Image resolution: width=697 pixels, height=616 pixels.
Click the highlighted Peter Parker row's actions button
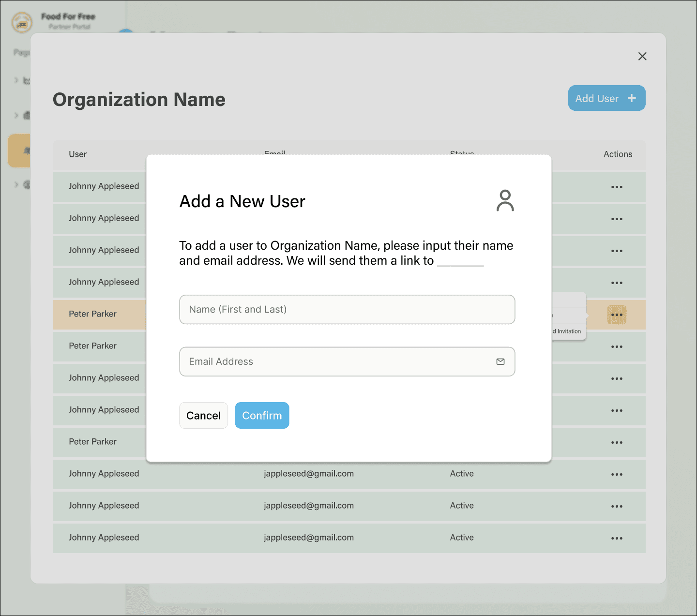point(617,315)
